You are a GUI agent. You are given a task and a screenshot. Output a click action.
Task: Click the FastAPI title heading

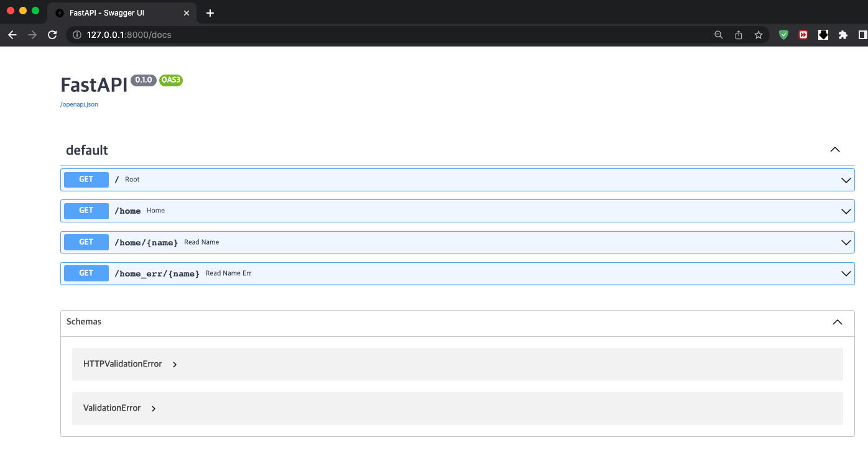point(94,85)
